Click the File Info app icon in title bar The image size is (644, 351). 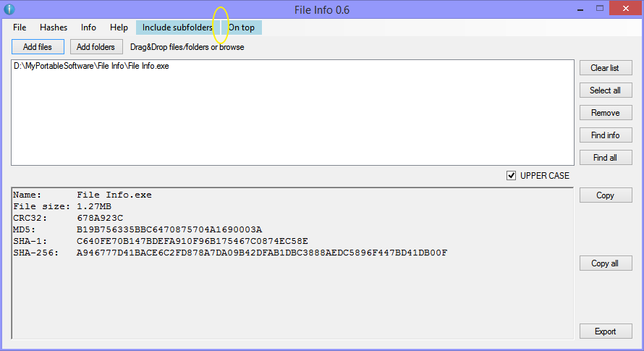point(9,9)
